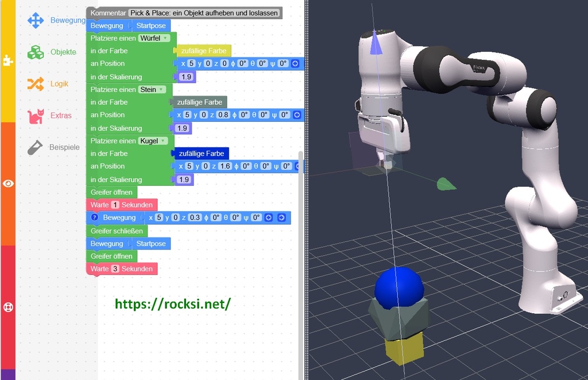The width and height of the screenshot is (588, 380).
Task: Click the right-arrow icon on the z 0.3 Bewegung block
Action: coord(281,218)
